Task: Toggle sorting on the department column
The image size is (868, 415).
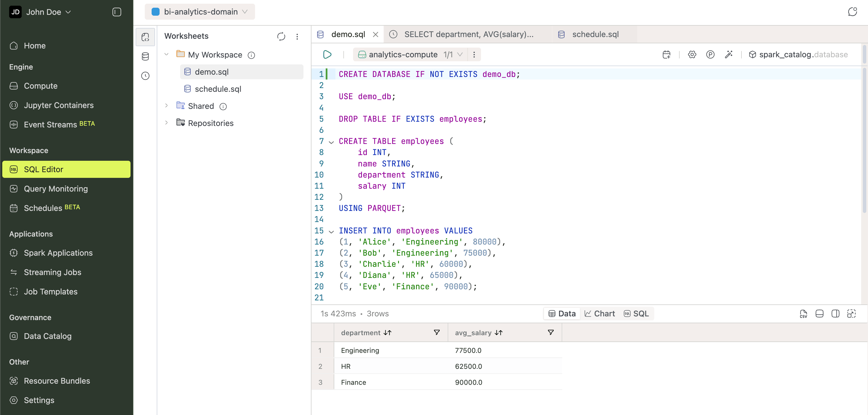Action: (x=388, y=332)
